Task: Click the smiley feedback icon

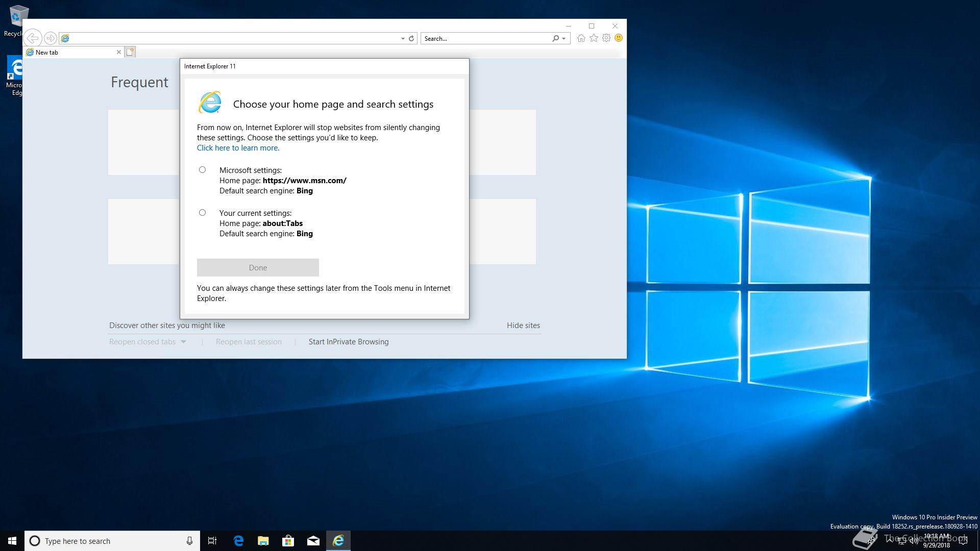Action: 619,38
